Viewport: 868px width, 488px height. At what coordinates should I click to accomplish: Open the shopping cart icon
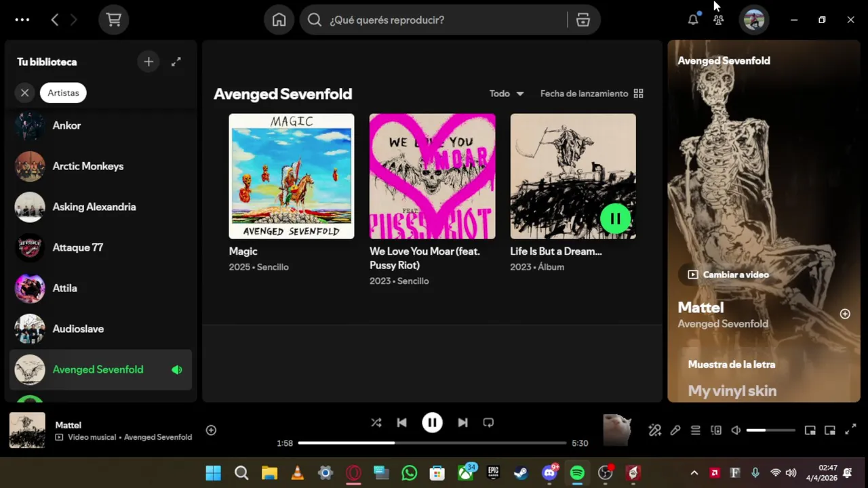pyautogui.click(x=114, y=20)
